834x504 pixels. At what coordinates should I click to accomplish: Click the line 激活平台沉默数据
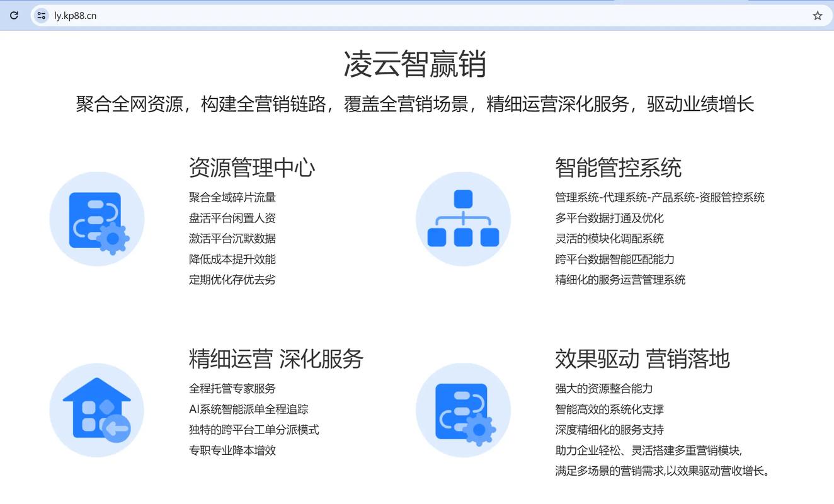pyautogui.click(x=232, y=238)
